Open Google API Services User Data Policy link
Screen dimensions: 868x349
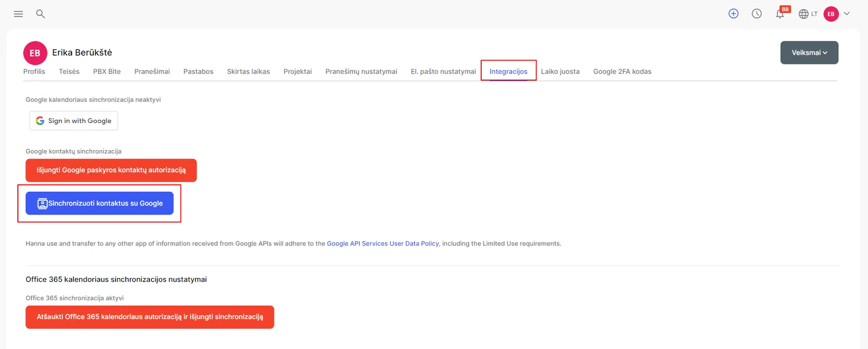(383, 244)
